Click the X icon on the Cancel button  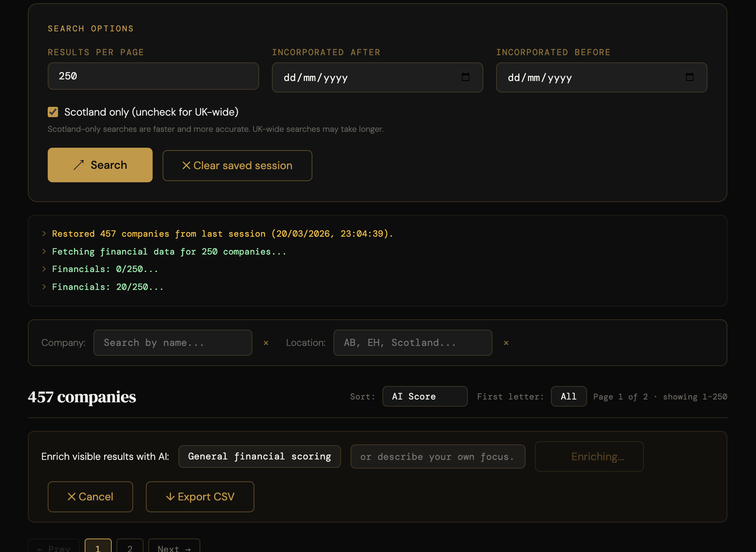(72, 496)
